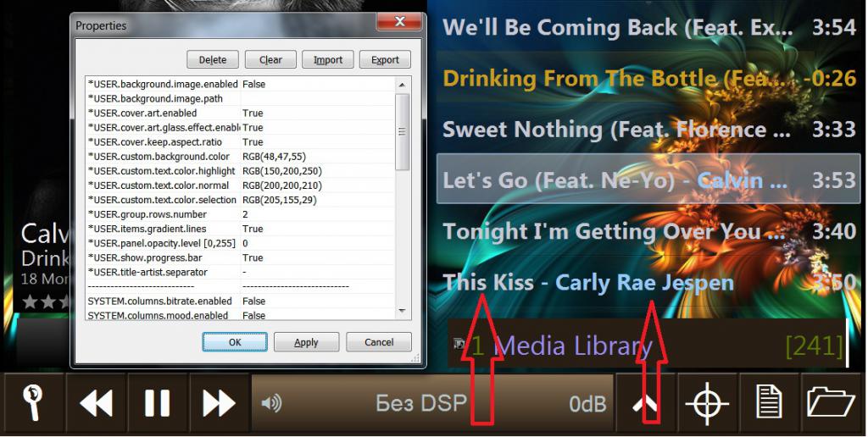Select the *USER.background.image.path row
The width and height of the screenshot is (868, 437).
(240, 98)
